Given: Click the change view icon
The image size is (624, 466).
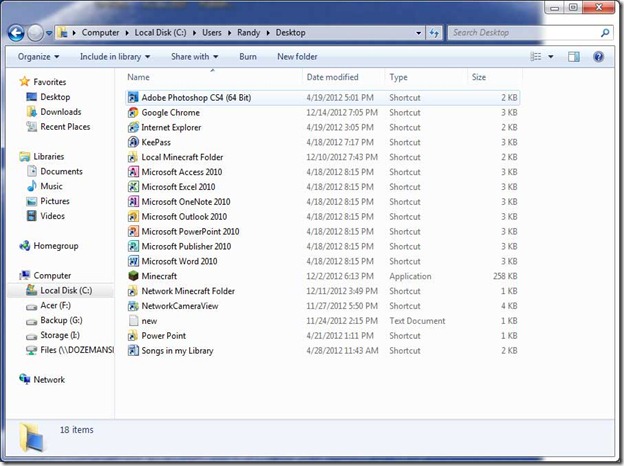Looking at the screenshot, I should (x=536, y=57).
